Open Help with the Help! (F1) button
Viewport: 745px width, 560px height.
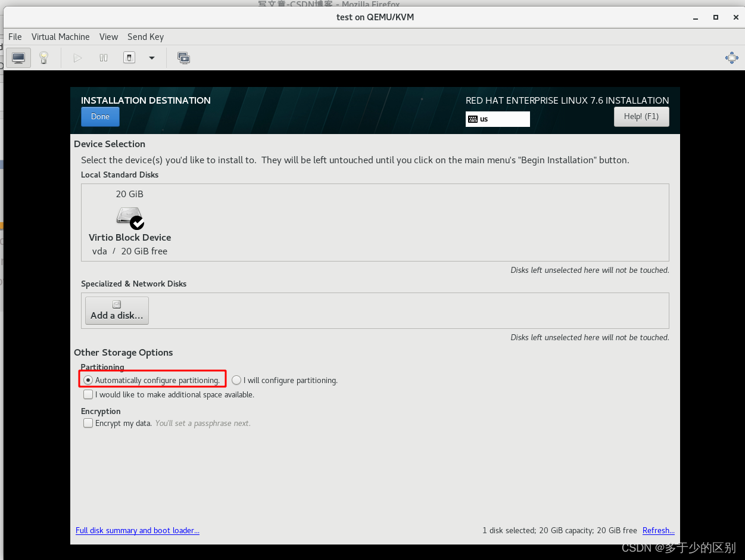click(641, 117)
